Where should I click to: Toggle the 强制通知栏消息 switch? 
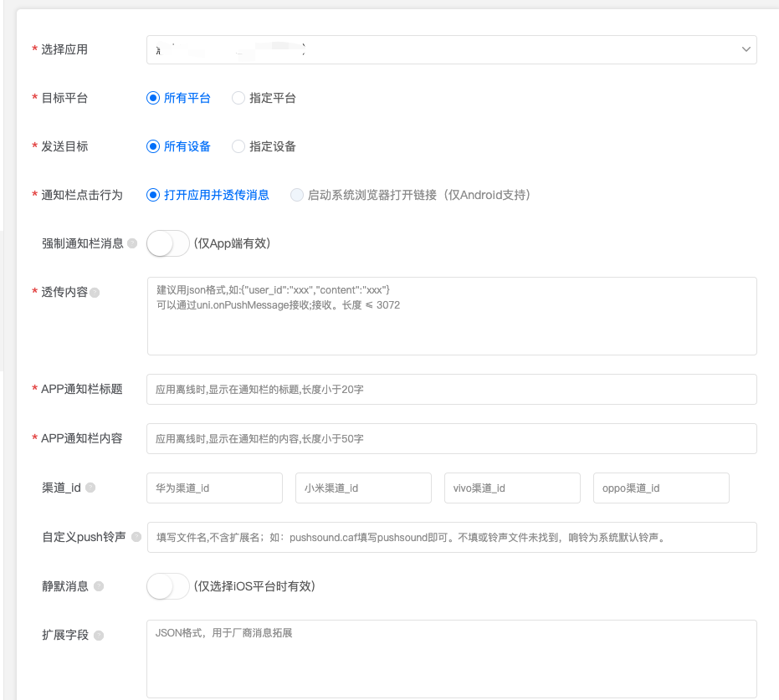[168, 243]
